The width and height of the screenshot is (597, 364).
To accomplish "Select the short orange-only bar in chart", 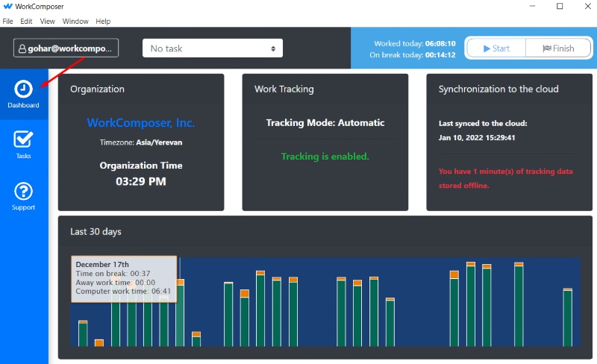I will [99, 342].
